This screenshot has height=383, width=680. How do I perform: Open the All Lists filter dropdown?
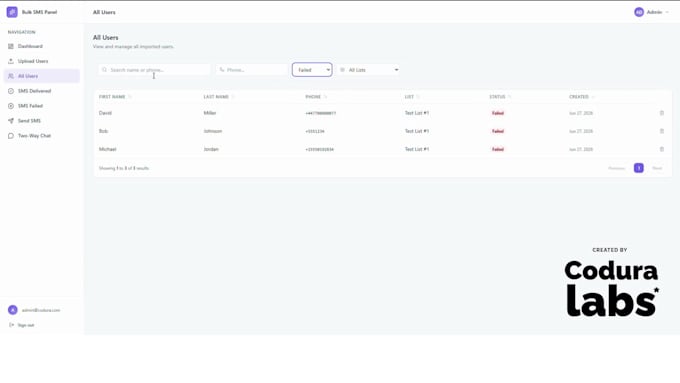[369, 70]
